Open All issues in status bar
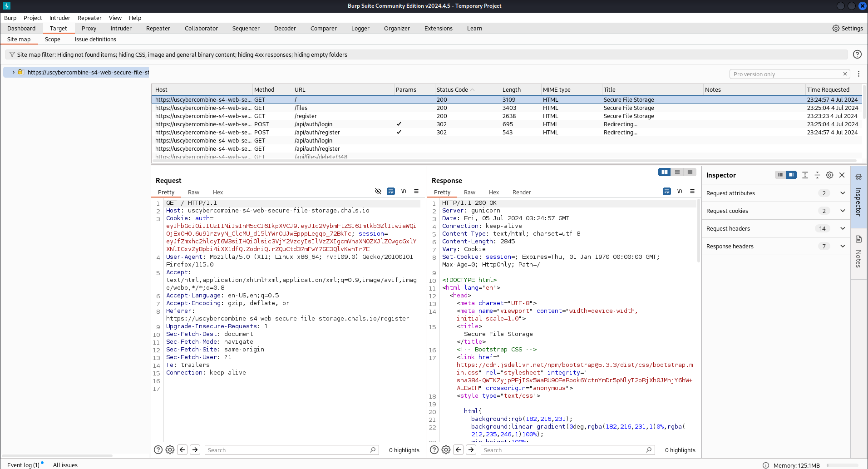Viewport: 868px width, 469px height. click(65, 465)
